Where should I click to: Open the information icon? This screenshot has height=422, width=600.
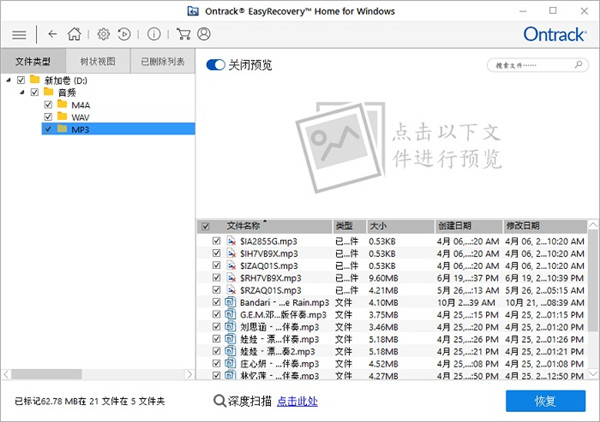coord(154,34)
